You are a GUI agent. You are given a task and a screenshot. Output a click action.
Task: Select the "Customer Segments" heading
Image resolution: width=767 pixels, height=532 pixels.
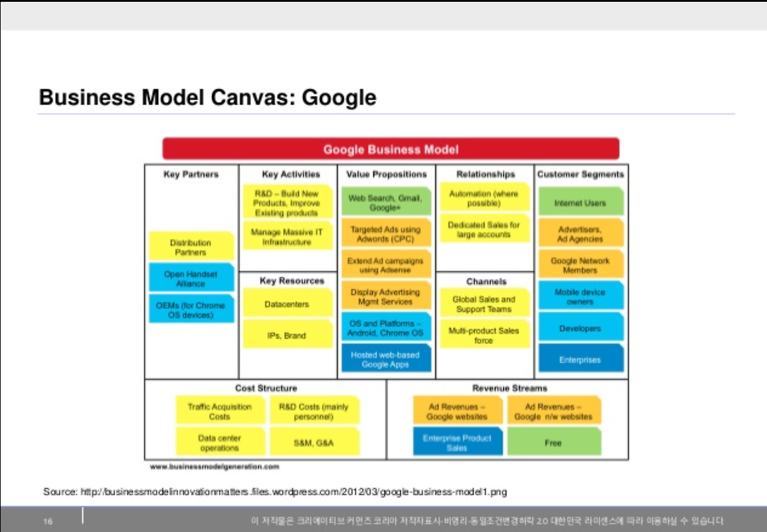(x=580, y=174)
